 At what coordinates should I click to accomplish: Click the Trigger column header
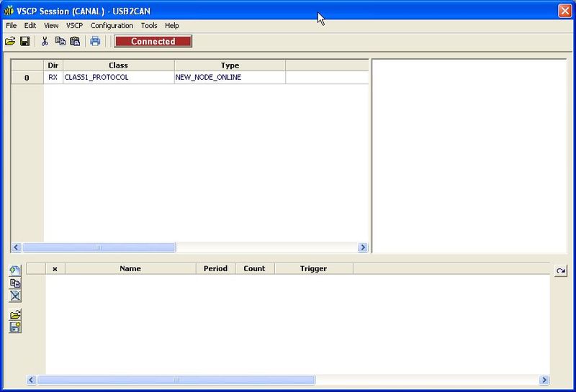click(313, 268)
